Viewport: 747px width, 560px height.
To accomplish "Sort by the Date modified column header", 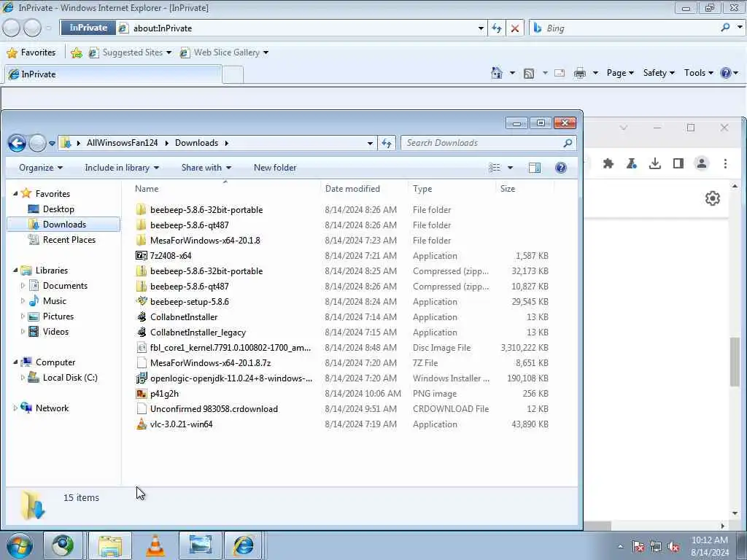I will coord(352,189).
